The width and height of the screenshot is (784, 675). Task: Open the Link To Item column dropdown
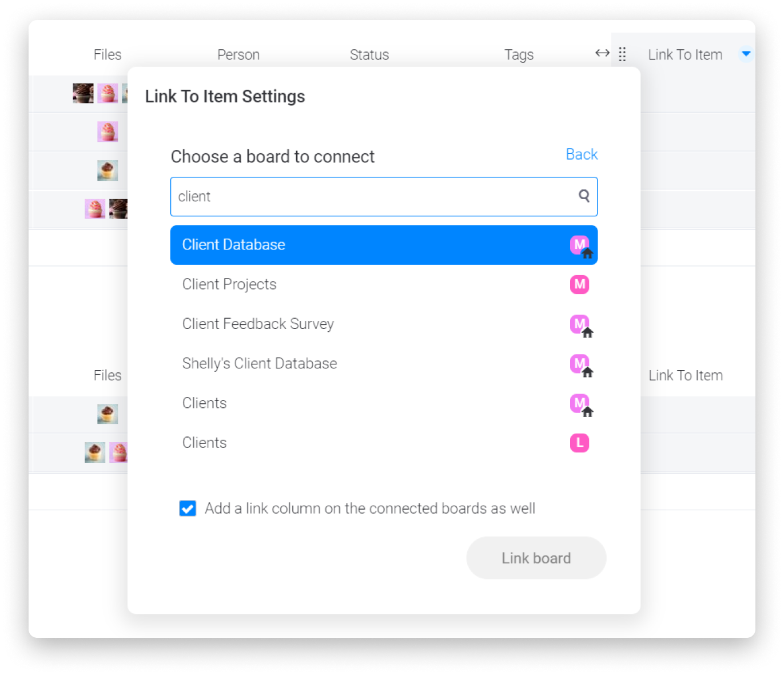pyautogui.click(x=746, y=54)
